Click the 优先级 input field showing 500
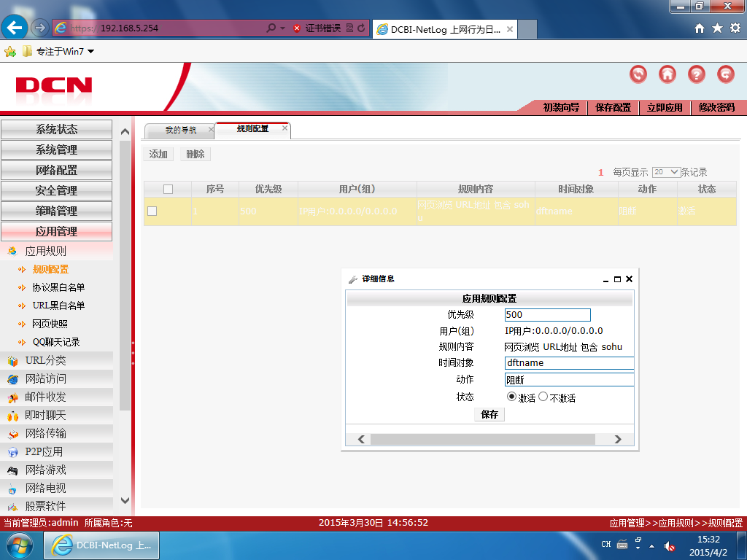 547,315
